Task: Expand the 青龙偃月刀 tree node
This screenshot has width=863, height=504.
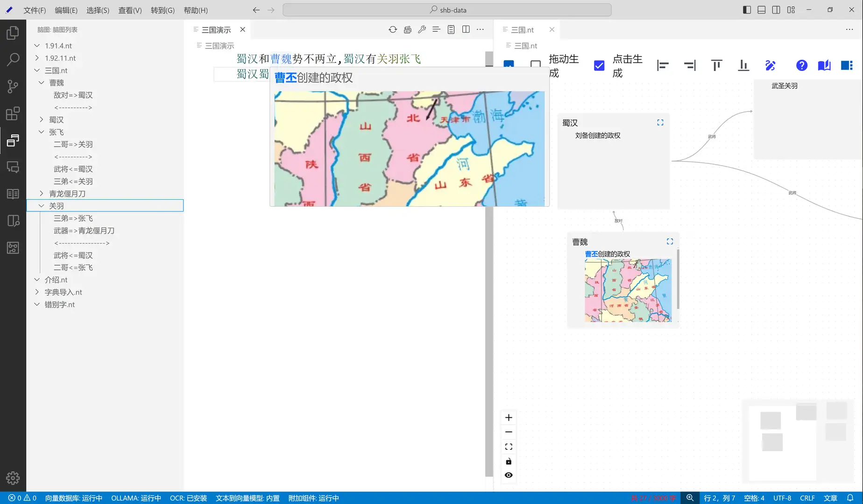Action: [42, 194]
